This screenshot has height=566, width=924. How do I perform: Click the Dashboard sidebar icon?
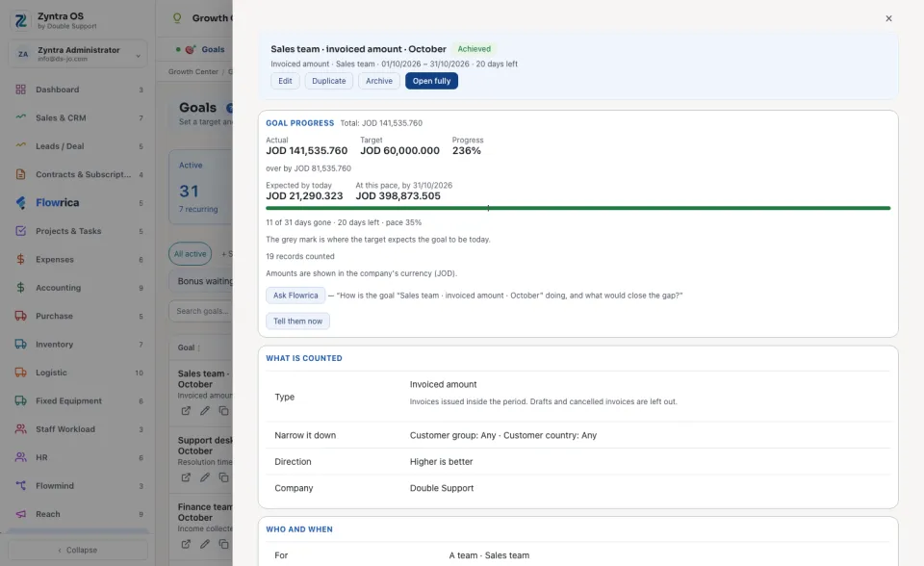point(20,90)
